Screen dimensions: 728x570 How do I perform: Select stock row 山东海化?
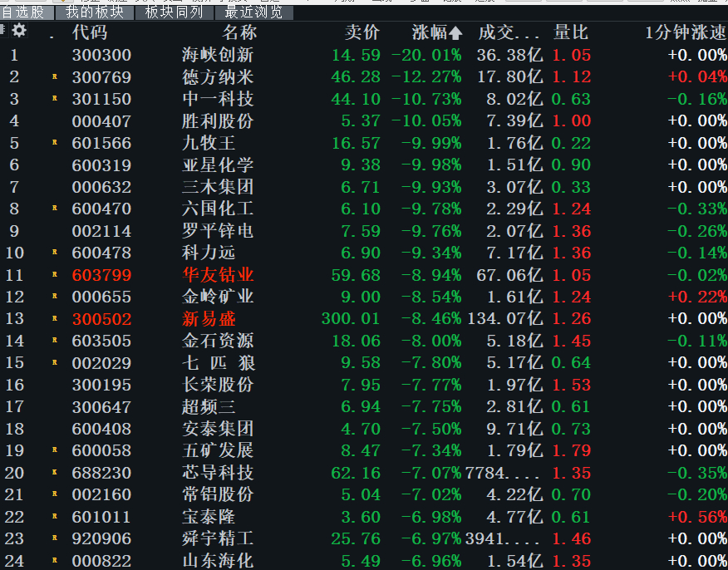(x=364, y=560)
